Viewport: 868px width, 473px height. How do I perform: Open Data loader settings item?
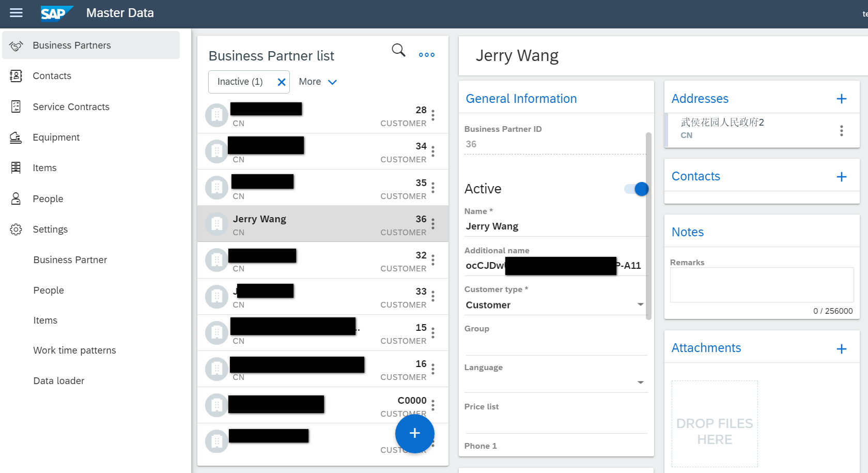(59, 381)
